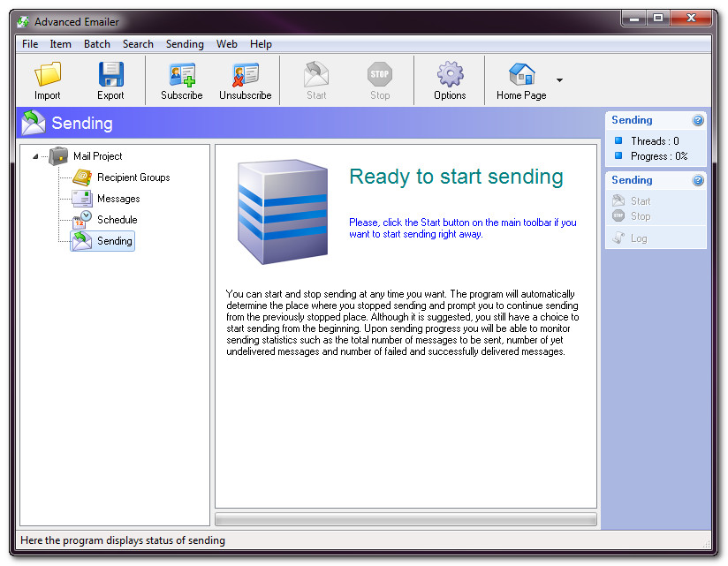Viewport: 728px width, 566px height.
Task: Click the Advanced Emailer title bar icon
Action: (x=23, y=22)
